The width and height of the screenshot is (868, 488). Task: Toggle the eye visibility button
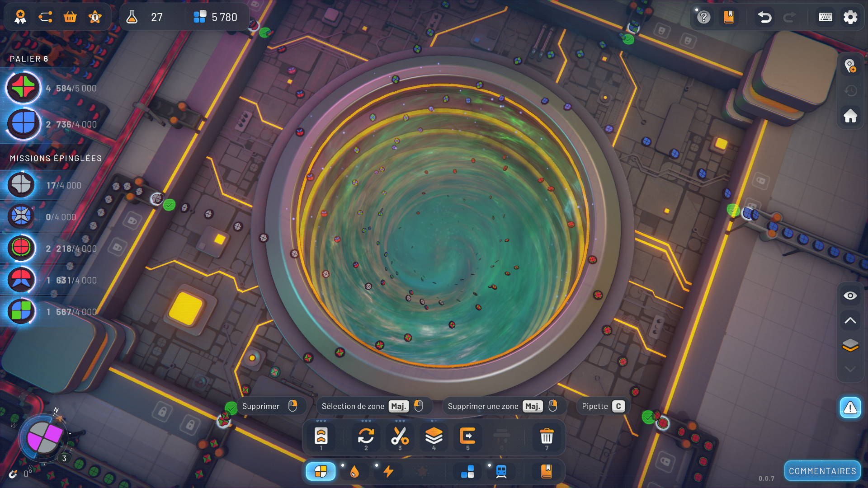pyautogui.click(x=850, y=296)
